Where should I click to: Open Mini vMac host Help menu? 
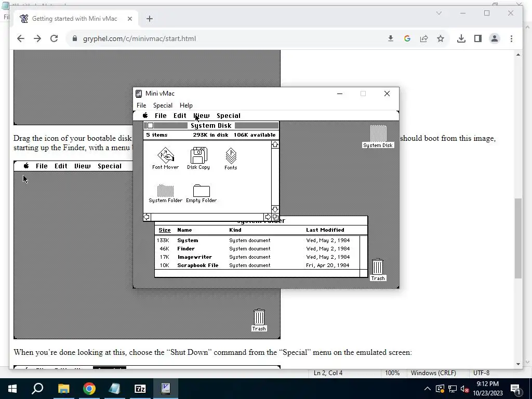(x=186, y=105)
